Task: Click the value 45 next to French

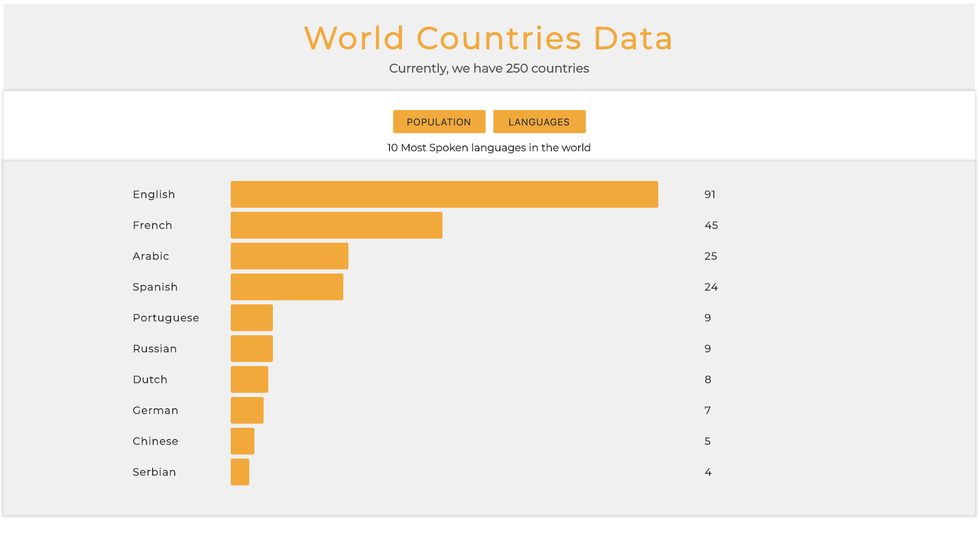Action: pos(711,225)
